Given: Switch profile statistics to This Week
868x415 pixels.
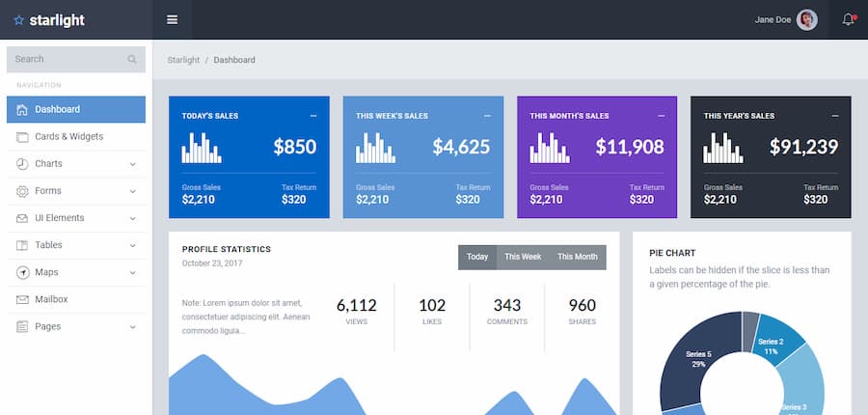Looking at the screenshot, I should click(523, 257).
